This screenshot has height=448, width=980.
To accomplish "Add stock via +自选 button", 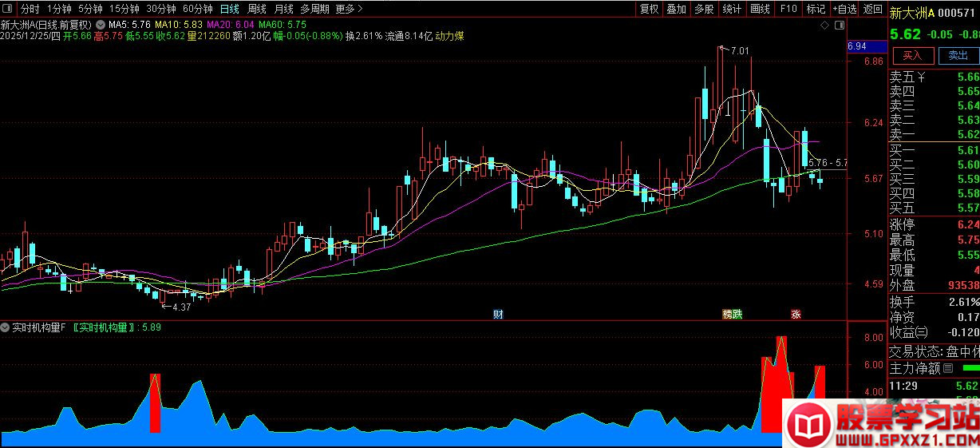I will coord(844,10).
